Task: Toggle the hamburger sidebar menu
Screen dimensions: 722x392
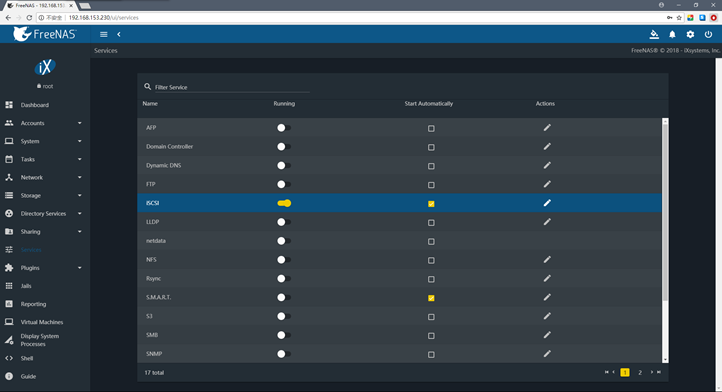Action: [104, 35]
